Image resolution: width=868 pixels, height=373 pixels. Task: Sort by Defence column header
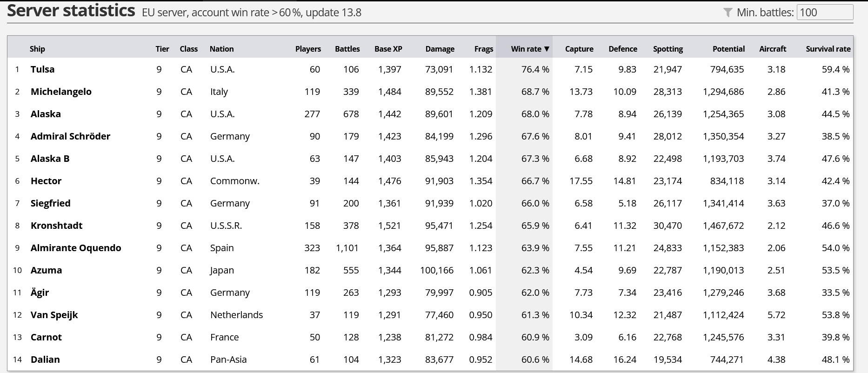click(x=623, y=49)
